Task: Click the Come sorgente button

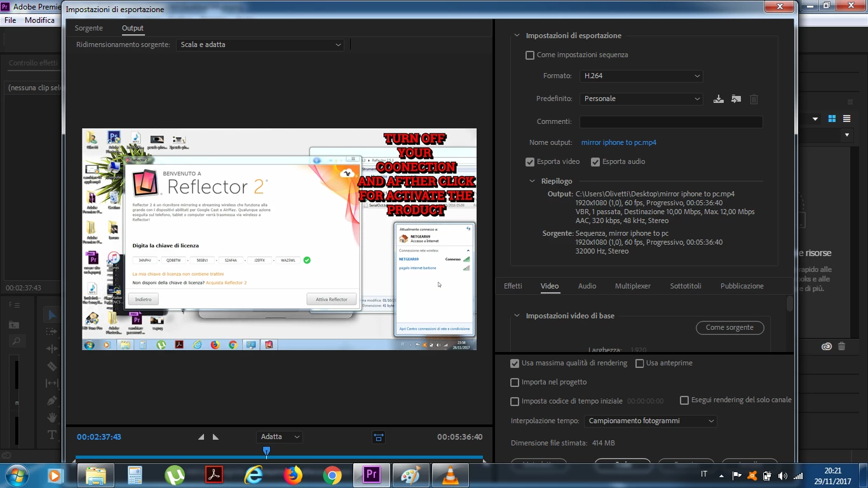Action: pyautogui.click(x=729, y=328)
